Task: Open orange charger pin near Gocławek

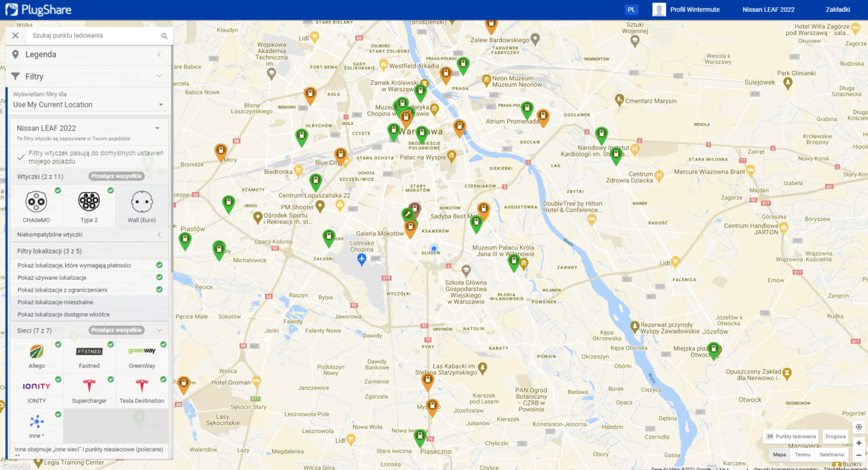Action: click(542, 117)
